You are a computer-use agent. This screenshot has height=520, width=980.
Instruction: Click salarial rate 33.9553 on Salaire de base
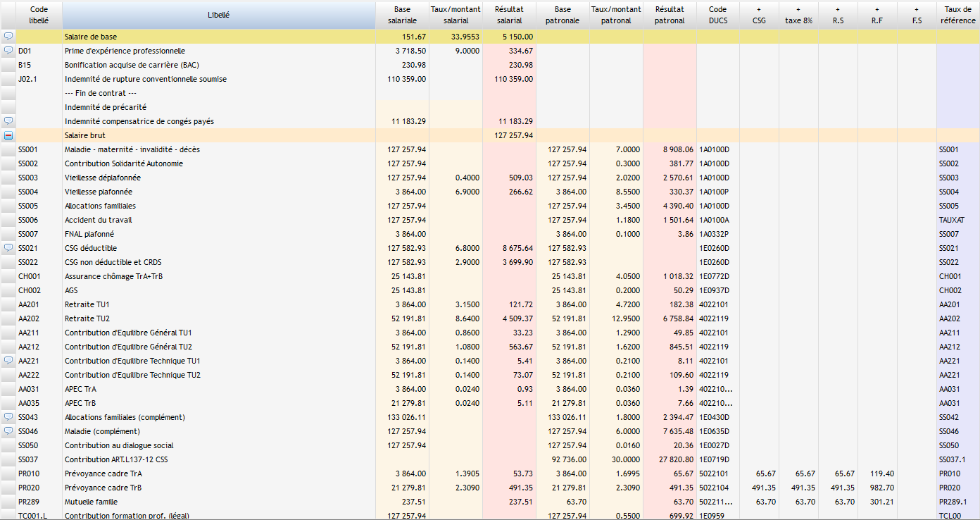465,37
